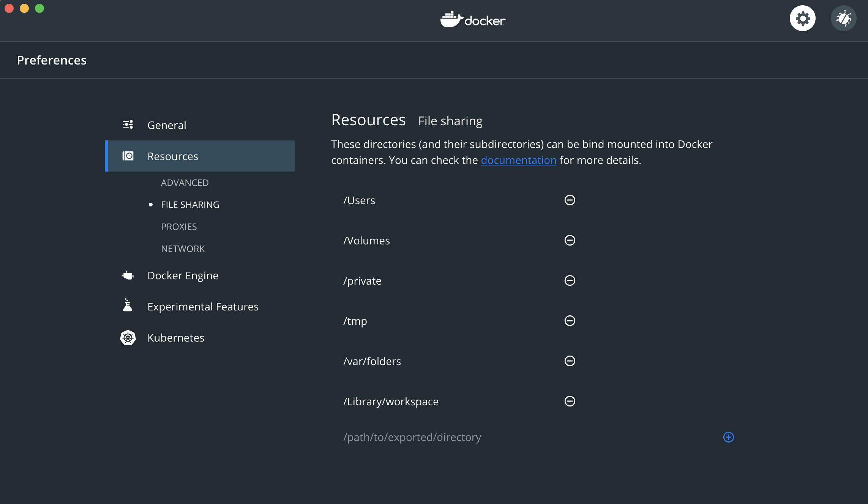Switch to the NETWORK sub-tab
Screen dimensions: 868x504
pyautogui.click(x=183, y=249)
